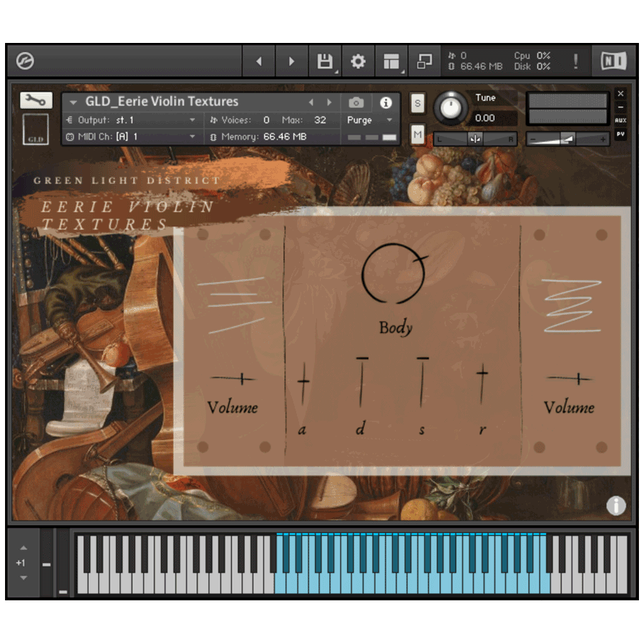The width and height of the screenshot is (644, 644).
Task: Open the wrench instrument edit mode
Action: tap(36, 99)
